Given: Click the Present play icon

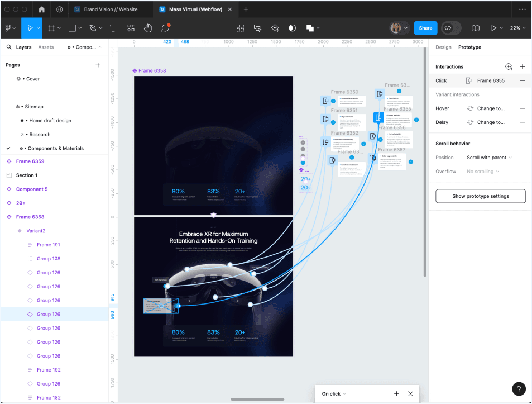Looking at the screenshot, I should tap(493, 28).
